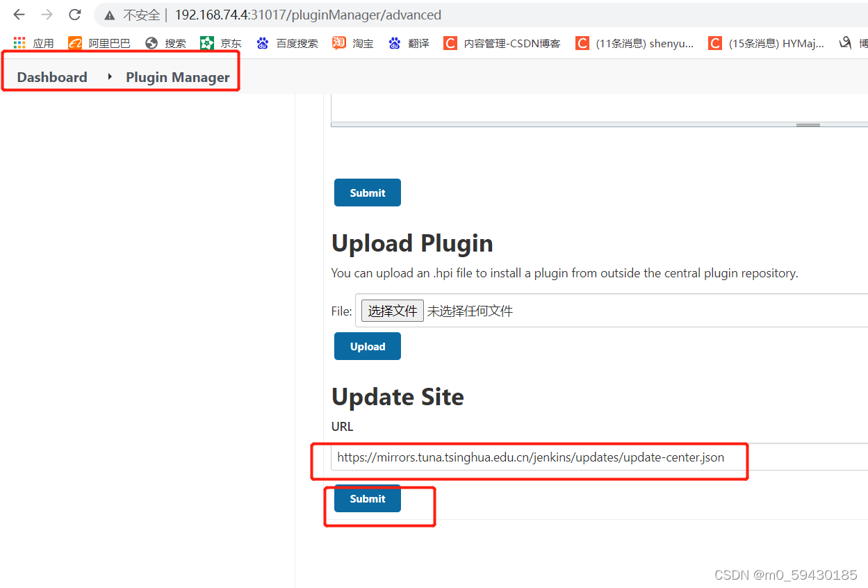Open the 内容管理-CSDN博客 bookmark
868x588 pixels.
click(x=502, y=43)
